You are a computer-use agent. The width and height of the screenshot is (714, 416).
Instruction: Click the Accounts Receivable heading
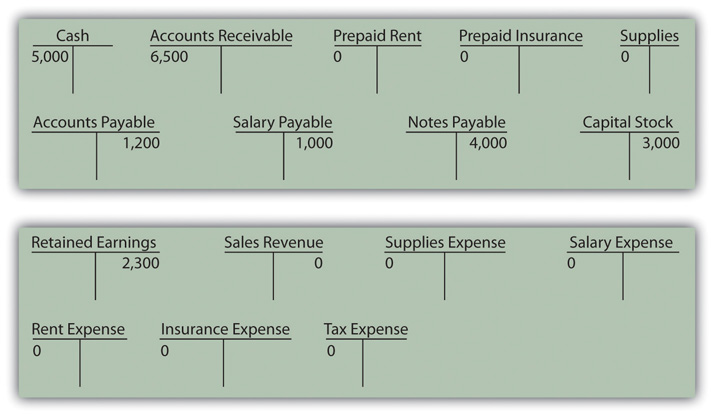pyautogui.click(x=221, y=36)
